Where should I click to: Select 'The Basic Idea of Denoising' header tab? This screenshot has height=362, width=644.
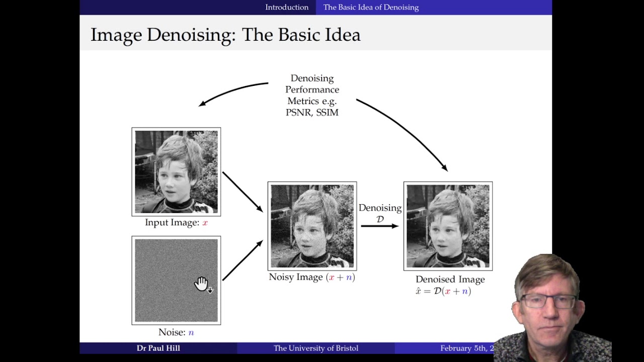(371, 7)
